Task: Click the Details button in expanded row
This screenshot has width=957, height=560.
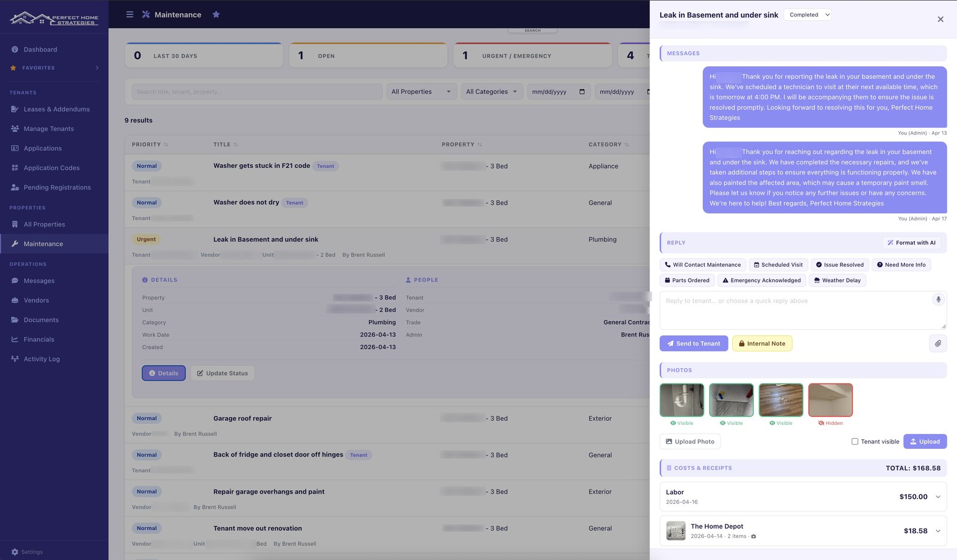Action: (163, 374)
